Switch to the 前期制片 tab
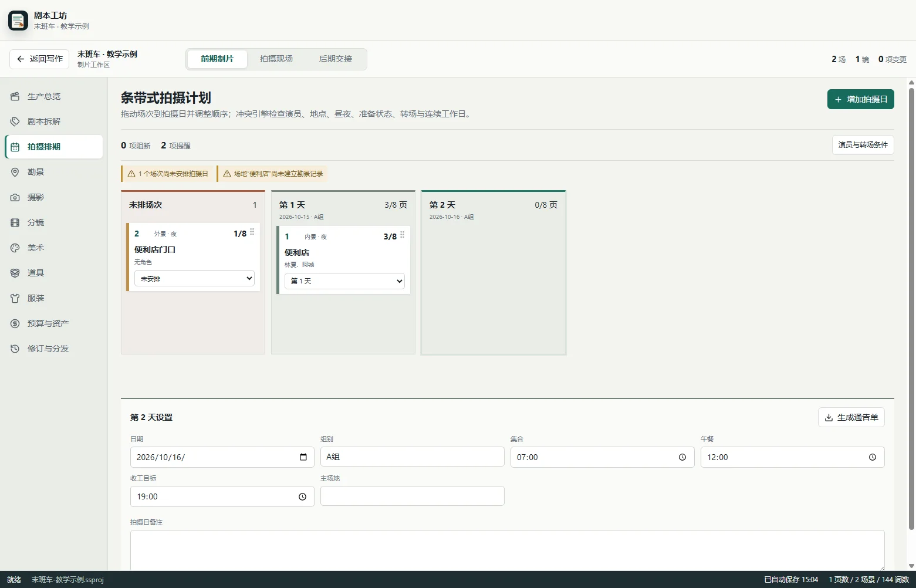 click(x=217, y=59)
